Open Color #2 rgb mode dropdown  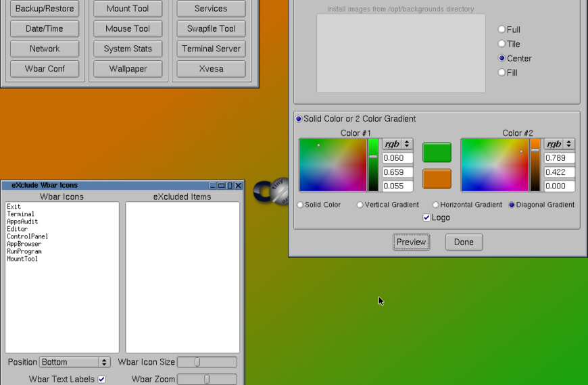click(560, 144)
